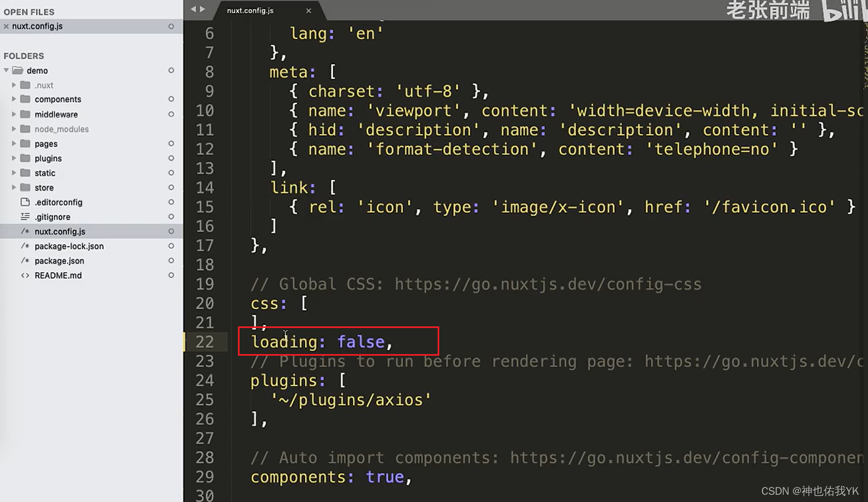Click '~/plugins/axios' string on line 25
Screen dimensions: 868x502
[351, 399]
